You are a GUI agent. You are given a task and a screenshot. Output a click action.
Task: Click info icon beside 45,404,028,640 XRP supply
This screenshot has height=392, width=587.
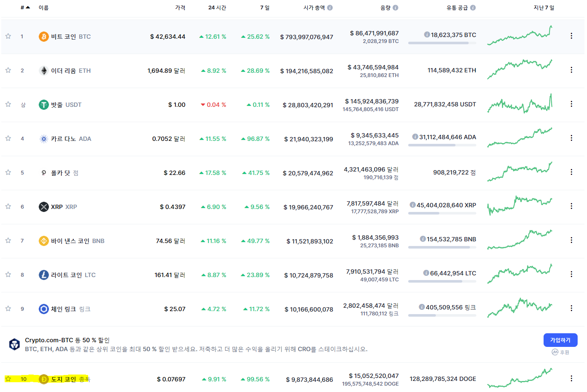412,205
